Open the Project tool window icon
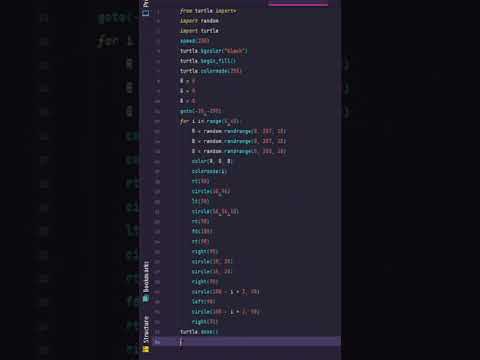 [x=146, y=13]
